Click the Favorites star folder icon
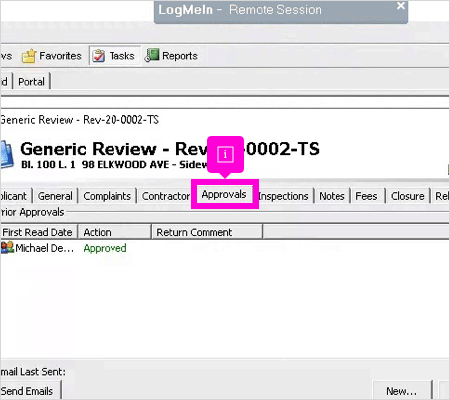450x400 pixels. 29,56
